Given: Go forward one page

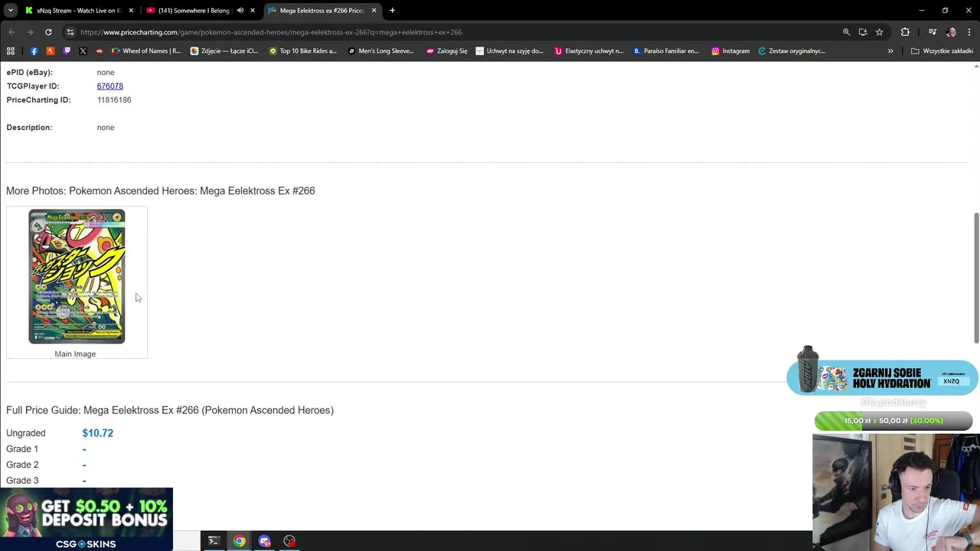Looking at the screenshot, I should 30,32.
